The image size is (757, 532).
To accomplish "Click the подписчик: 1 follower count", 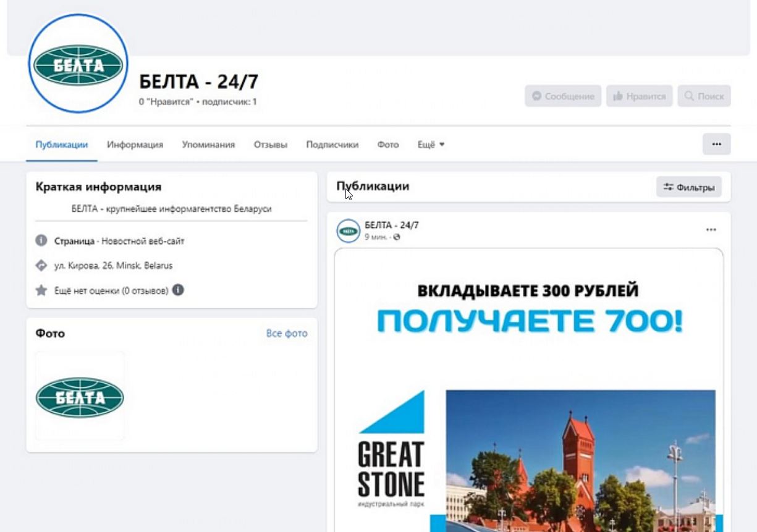I will coord(229,101).
